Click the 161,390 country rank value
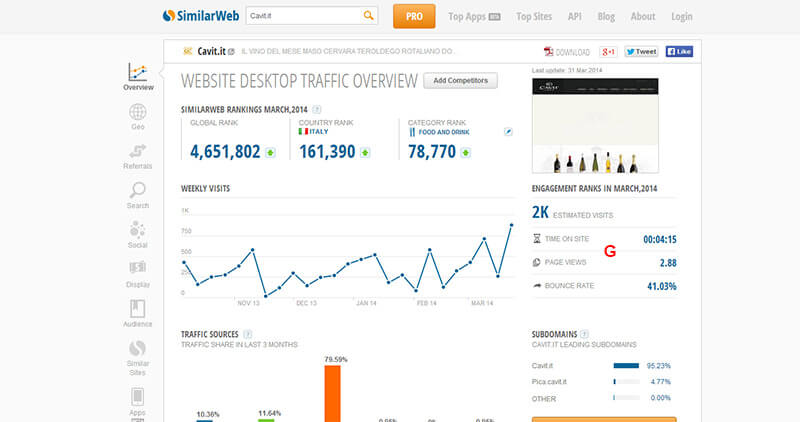This screenshot has height=422, width=800. pyautogui.click(x=327, y=152)
